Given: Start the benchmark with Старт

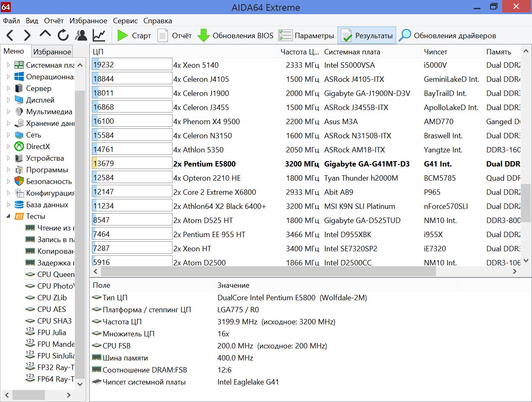Looking at the screenshot, I should (x=134, y=36).
